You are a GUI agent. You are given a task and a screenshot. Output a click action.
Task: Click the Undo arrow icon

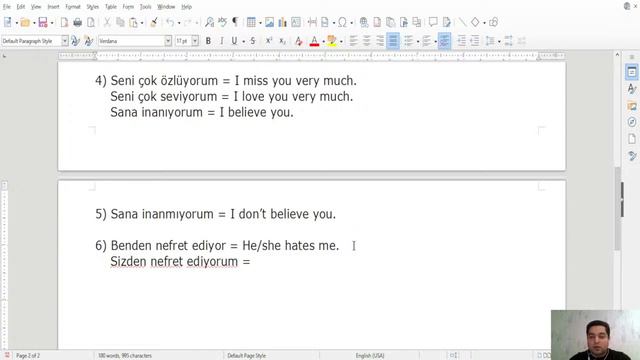[x=170, y=22]
